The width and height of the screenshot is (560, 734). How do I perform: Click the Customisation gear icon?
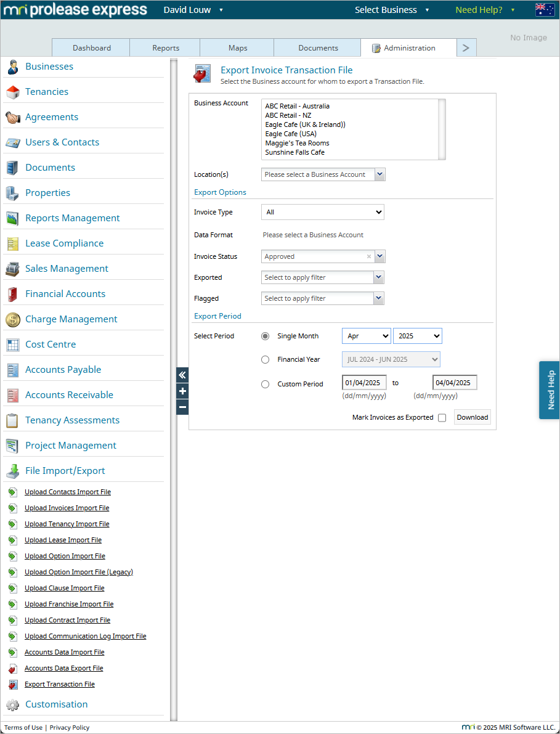point(13,705)
